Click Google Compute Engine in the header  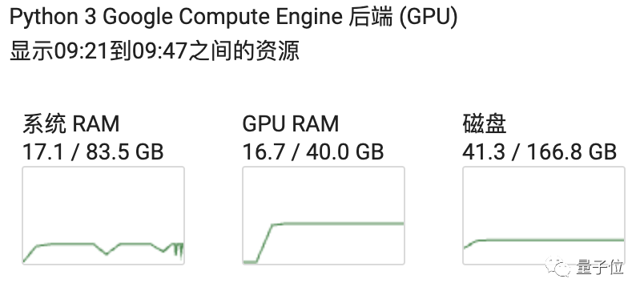point(222,18)
